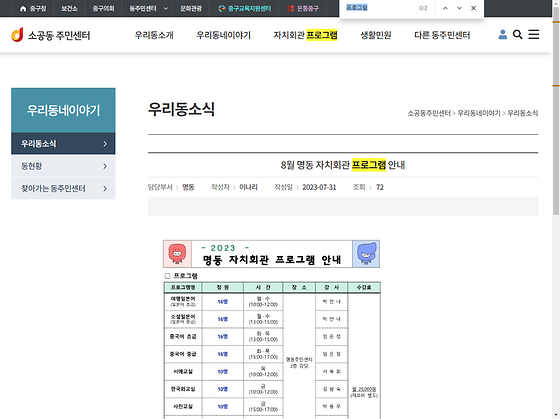The height and width of the screenshot is (419, 560).
Task: Open the 다른 동주민센터 menu
Action: [442, 35]
